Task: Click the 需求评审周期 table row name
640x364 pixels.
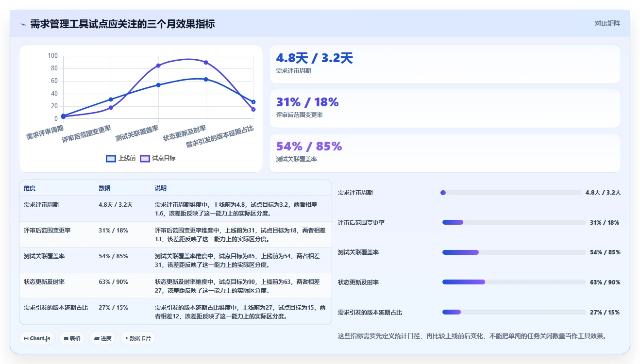Action: point(41,205)
